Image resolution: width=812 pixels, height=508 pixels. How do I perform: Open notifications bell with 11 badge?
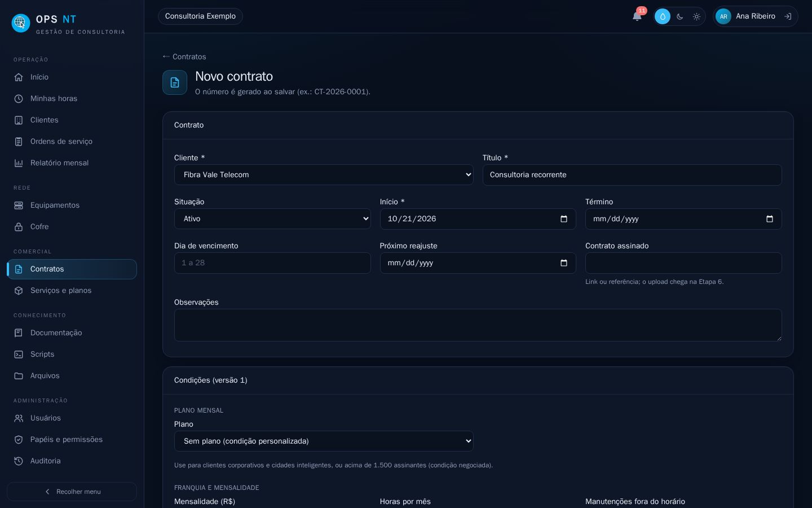(x=637, y=16)
